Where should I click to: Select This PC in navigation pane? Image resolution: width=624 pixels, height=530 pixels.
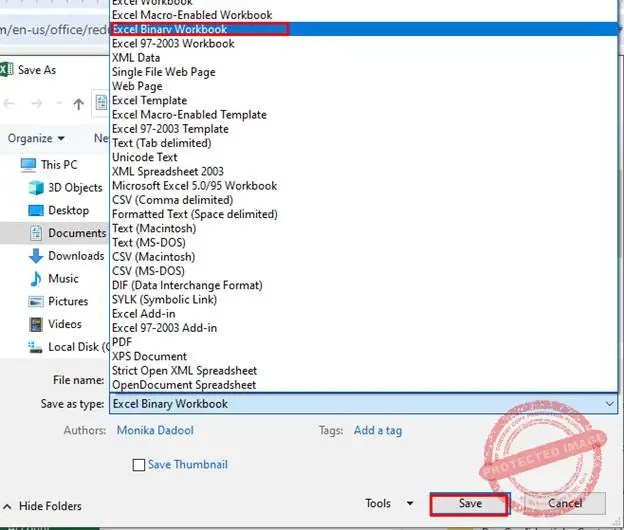coord(59,164)
